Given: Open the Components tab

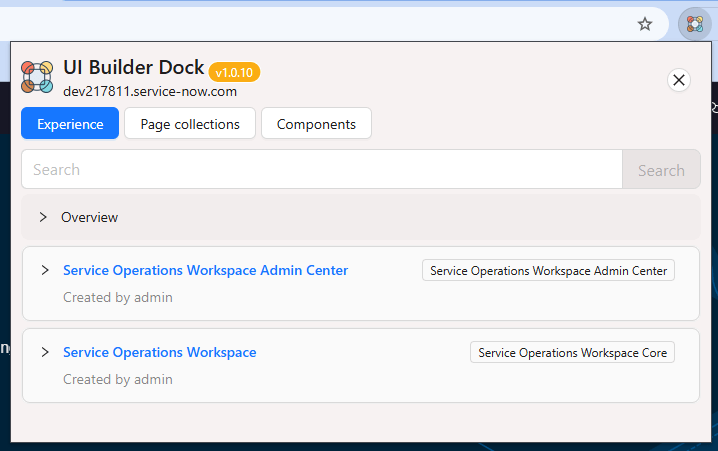Looking at the screenshot, I should [x=316, y=124].
